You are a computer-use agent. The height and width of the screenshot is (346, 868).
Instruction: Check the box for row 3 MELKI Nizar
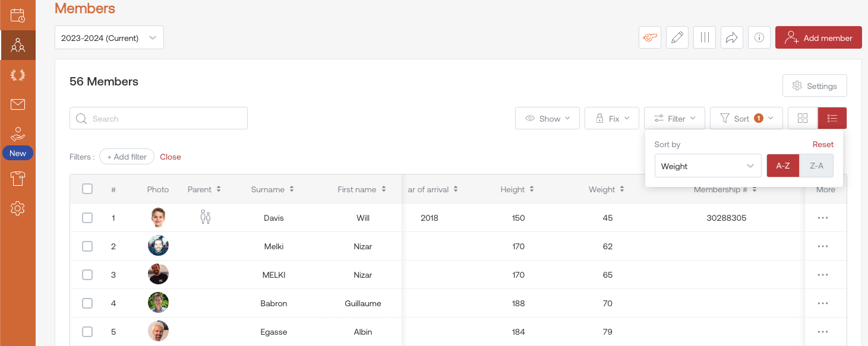87,275
